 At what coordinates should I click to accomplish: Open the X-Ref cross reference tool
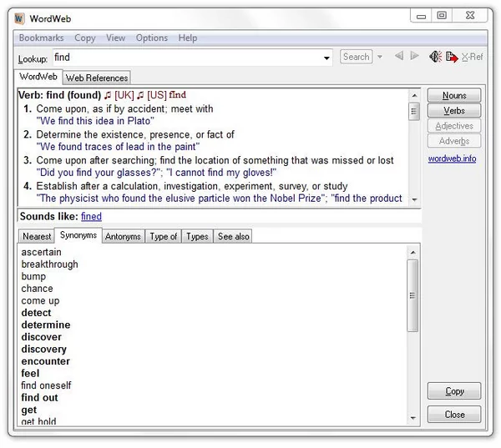[473, 57]
